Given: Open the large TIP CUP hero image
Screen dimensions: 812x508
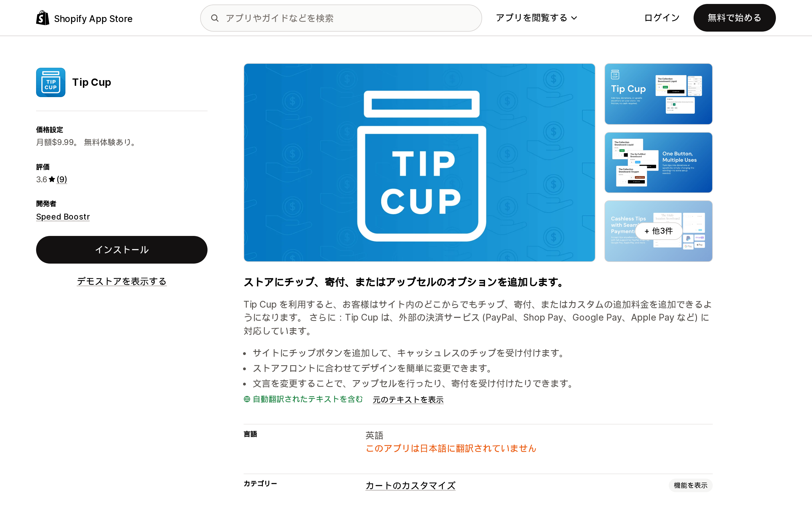Looking at the screenshot, I should 420,163.
